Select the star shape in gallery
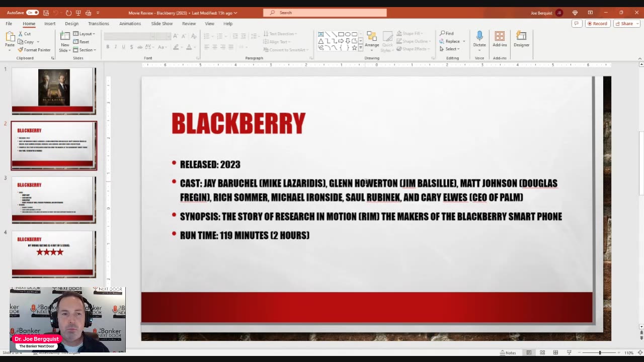The width and height of the screenshot is (644, 362). [354, 48]
